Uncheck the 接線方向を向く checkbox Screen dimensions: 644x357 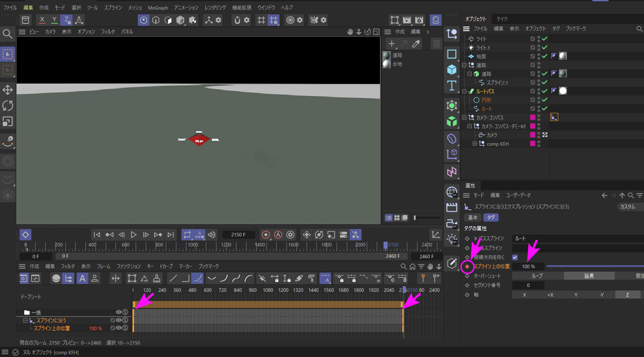click(x=515, y=257)
